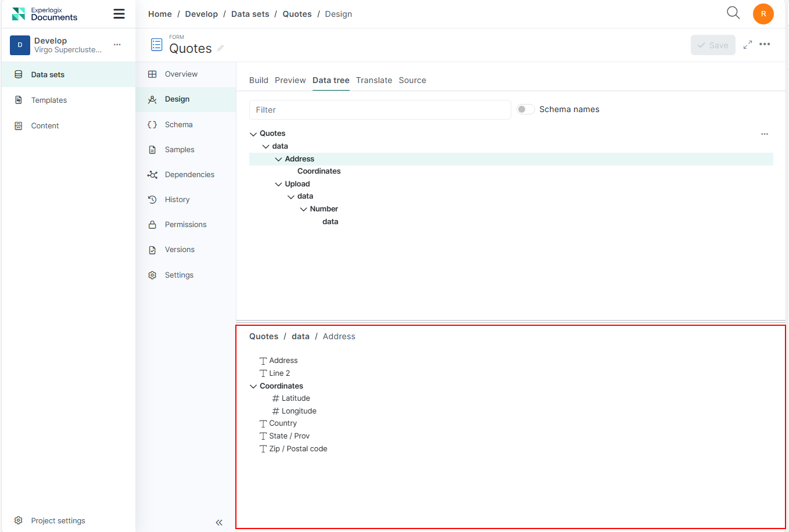Image resolution: width=789 pixels, height=532 pixels.
Task: Click data in detail panel breadcrumb
Action: 300,336
